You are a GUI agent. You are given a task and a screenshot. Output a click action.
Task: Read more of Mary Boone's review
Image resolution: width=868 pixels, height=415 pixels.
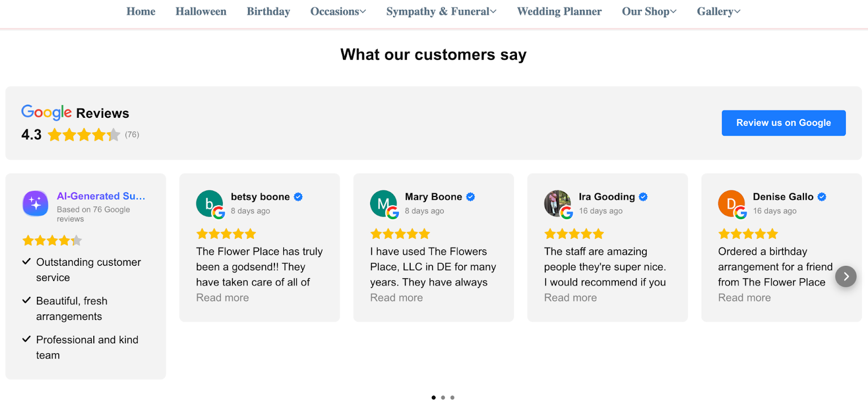pos(397,298)
